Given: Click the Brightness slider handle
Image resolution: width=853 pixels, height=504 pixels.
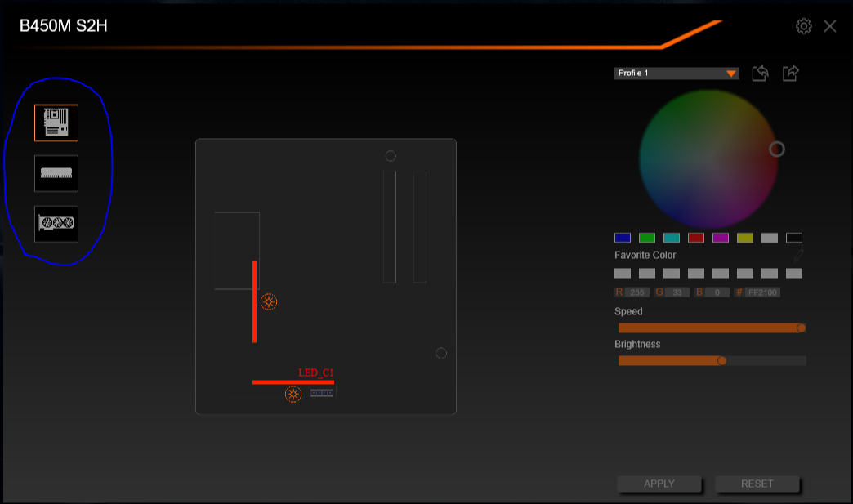Looking at the screenshot, I should [x=722, y=360].
